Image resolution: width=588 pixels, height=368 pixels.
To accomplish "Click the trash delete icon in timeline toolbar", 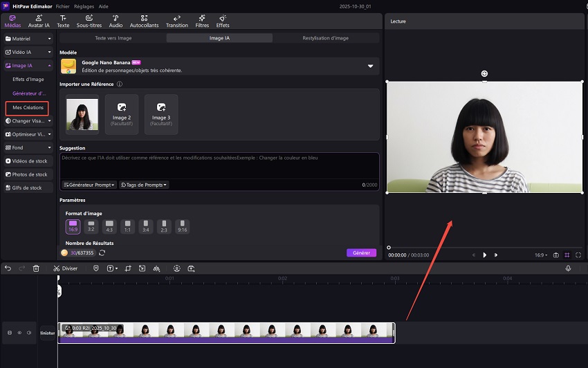I will point(36,268).
